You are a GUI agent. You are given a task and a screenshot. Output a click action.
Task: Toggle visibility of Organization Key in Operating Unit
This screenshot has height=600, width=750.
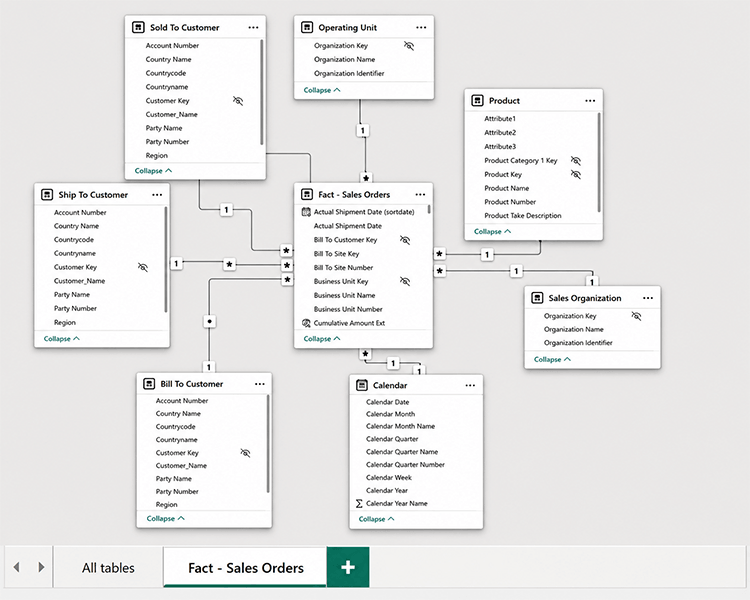click(x=408, y=45)
